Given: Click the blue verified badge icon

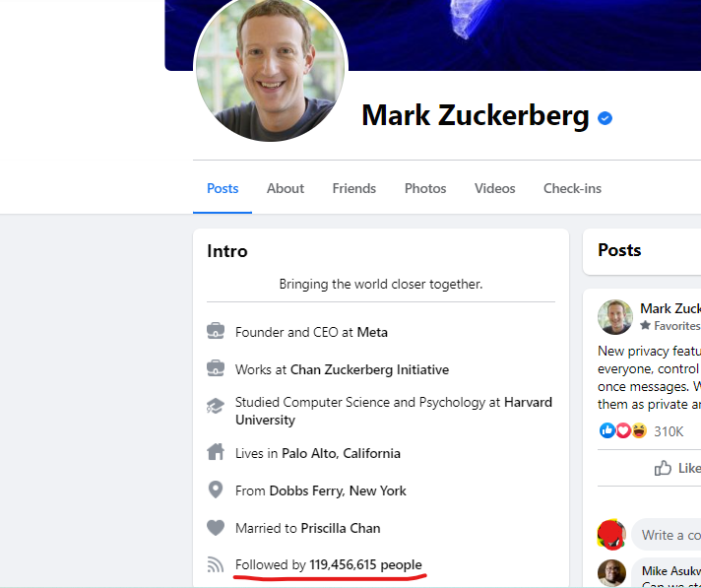Looking at the screenshot, I should (605, 118).
